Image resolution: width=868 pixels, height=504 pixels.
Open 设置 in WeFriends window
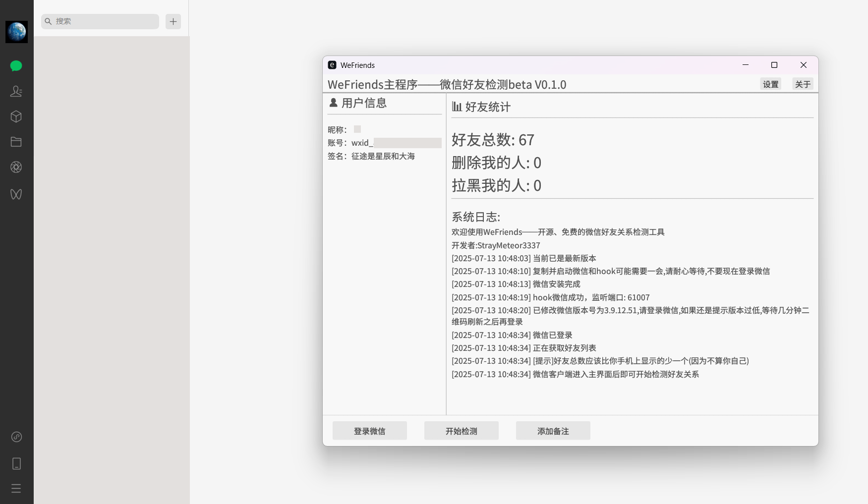click(x=770, y=84)
